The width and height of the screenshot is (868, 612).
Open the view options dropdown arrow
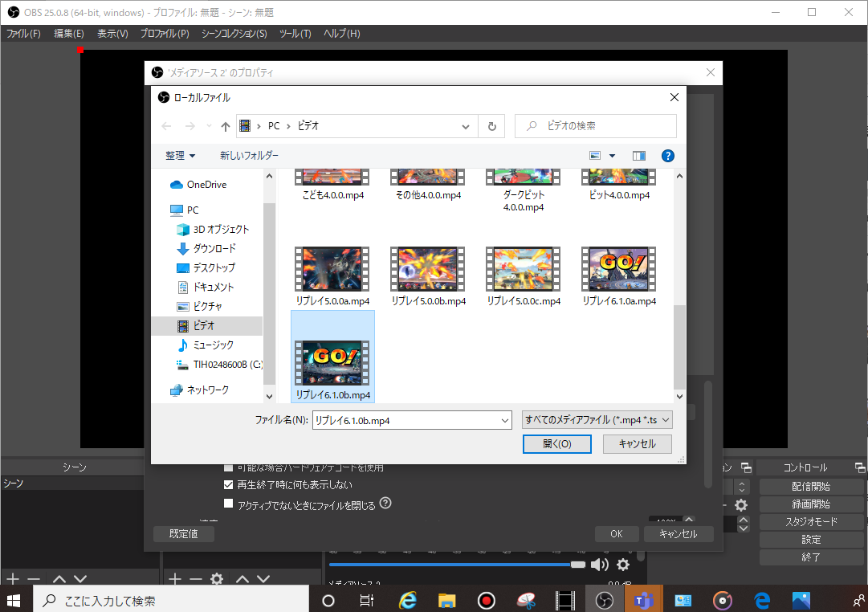pyautogui.click(x=612, y=156)
